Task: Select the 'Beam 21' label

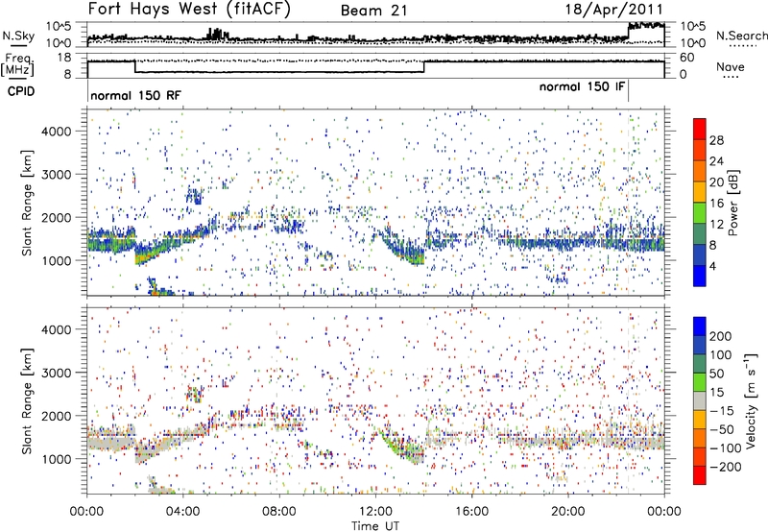Action: pyautogui.click(x=374, y=11)
